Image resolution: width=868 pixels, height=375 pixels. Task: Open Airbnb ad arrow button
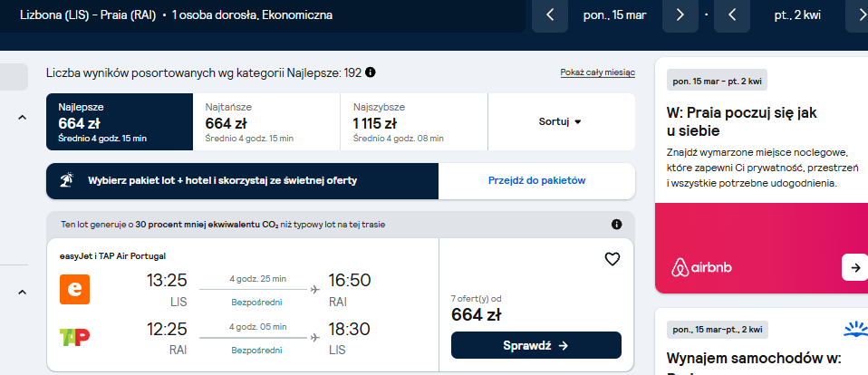pyautogui.click(x=854, y=268)
